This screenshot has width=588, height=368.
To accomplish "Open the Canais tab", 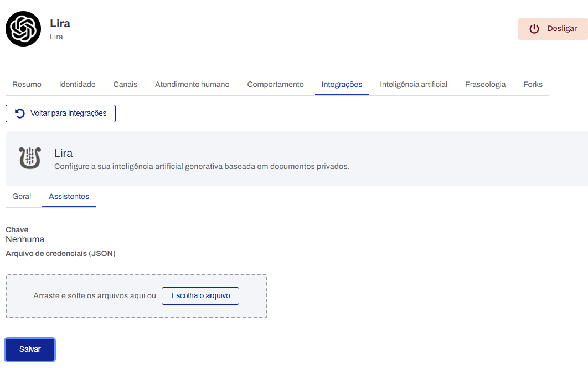I will pyautogui.click(x=125, y=84).
